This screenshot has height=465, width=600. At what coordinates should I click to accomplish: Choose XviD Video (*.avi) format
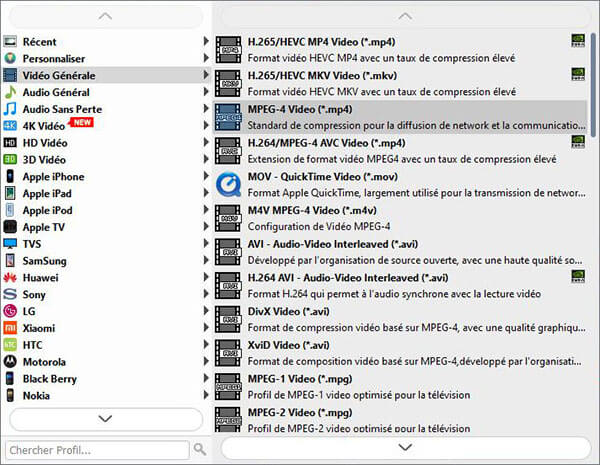[x=400, y=353]
